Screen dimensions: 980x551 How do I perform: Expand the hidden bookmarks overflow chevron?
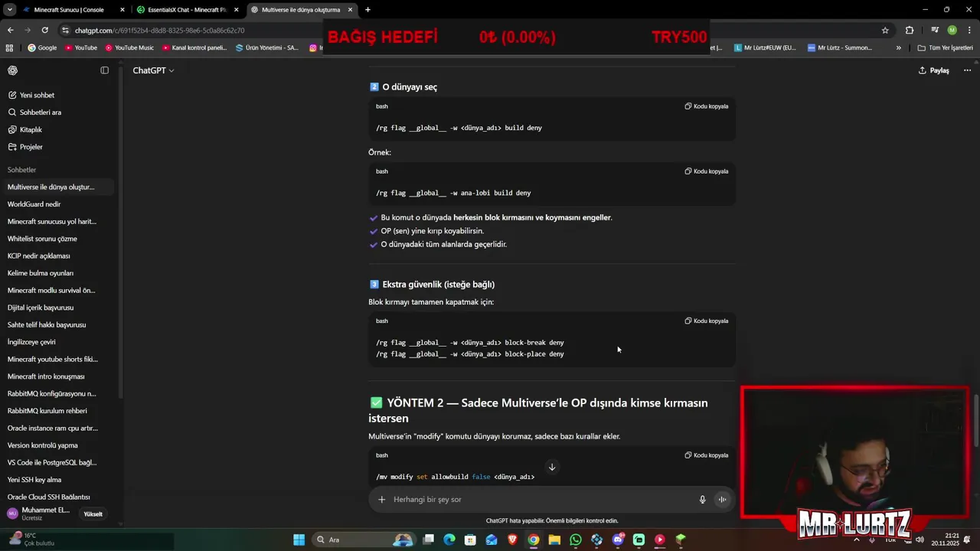(899, 47)
